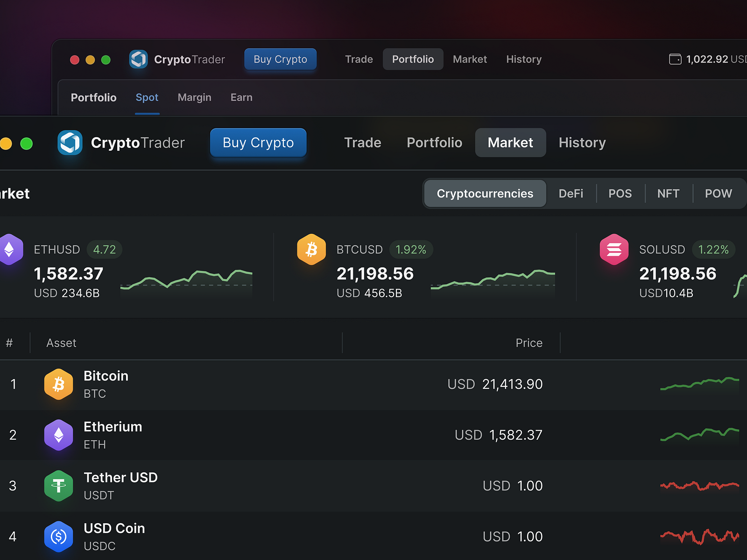This screenshot has height=560, width=747.
Task: Click the USD Coin icon in asset list
Action: point(58,537)
